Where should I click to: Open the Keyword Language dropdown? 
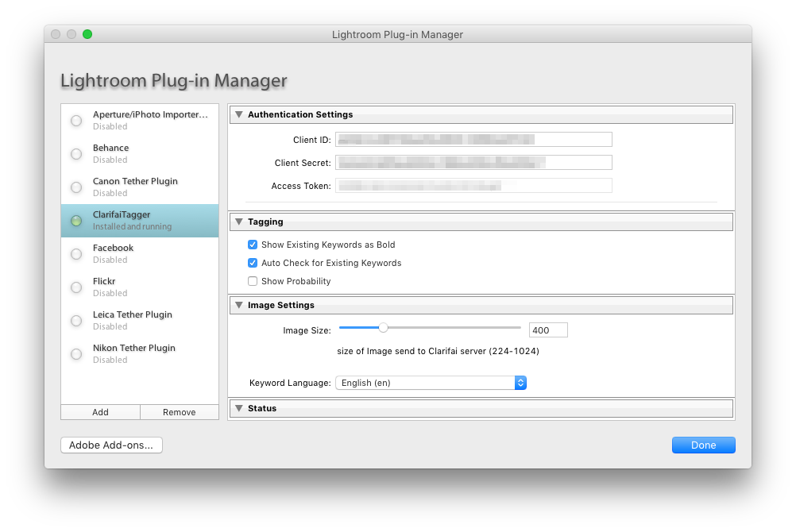(x=431, y=383)
